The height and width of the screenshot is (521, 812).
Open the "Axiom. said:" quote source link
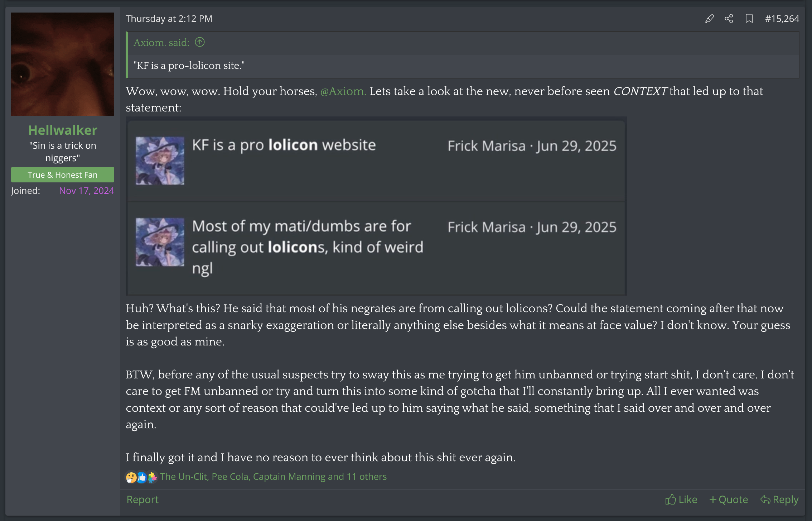161,43
